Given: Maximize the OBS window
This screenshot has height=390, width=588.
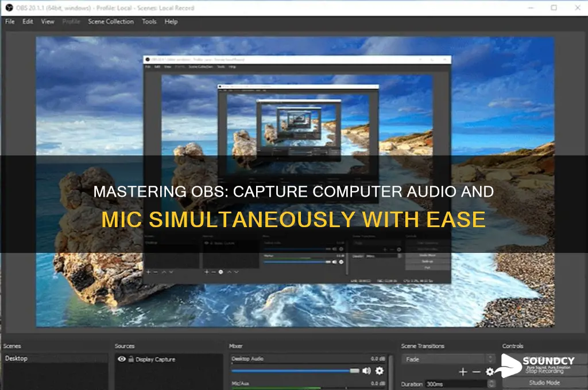Looking at the screenshot, I should [x=554, y=8].
